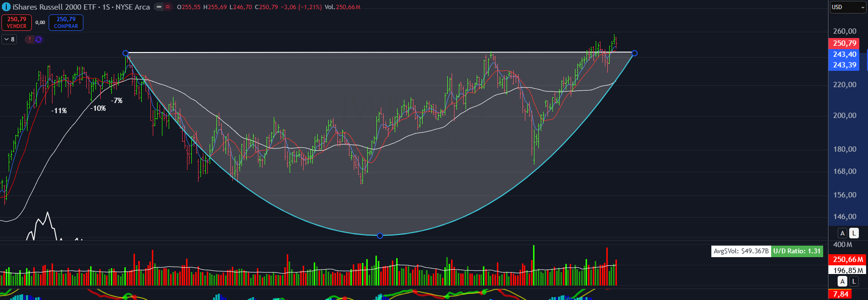Click the blue info icon beside iShares Russell 2000
Viewport: 868px width, 300px height.
pyautogui.click(x=6, y=7)
